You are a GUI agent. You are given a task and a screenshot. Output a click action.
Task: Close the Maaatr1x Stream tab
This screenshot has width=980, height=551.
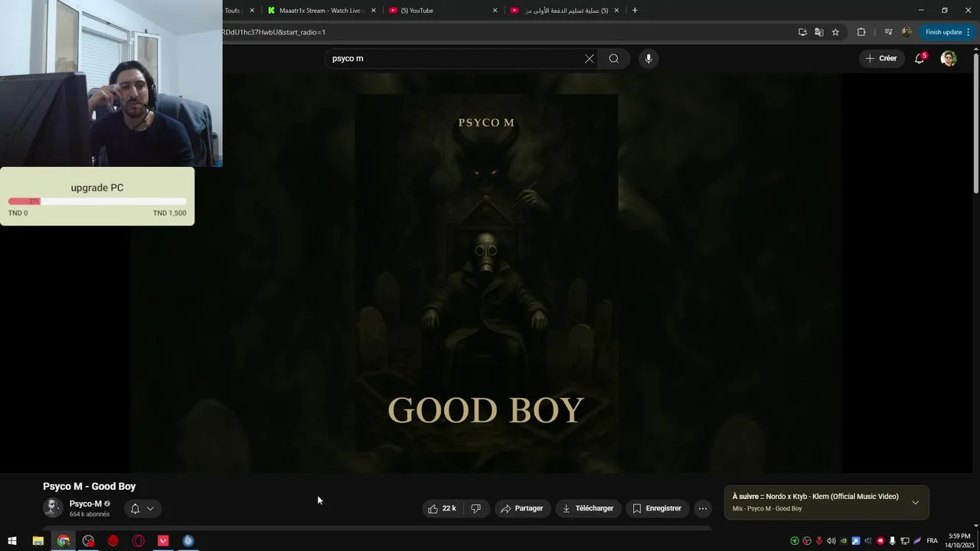(x=374, y=11)
